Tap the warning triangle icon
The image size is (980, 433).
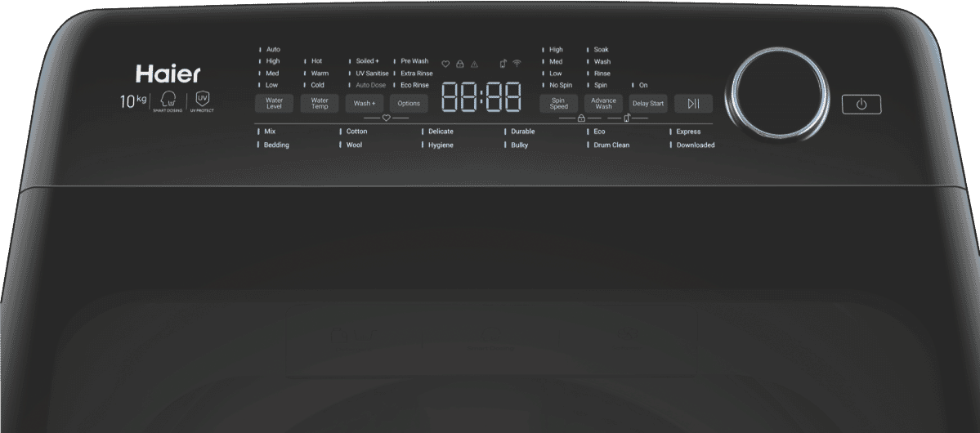pos(474,64)
